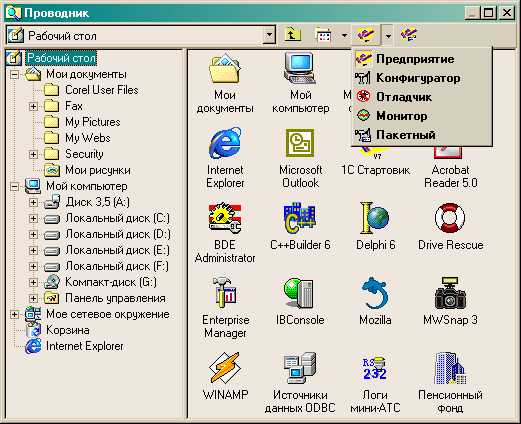Open the views dropdown arrow
521x424 pixels.
(344, 35)
